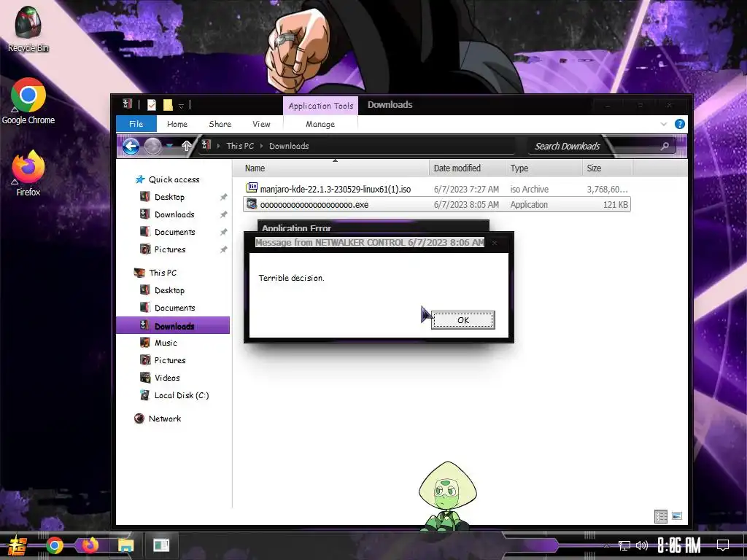
Task: Sort files by Name column
Action: click(331, 168)
